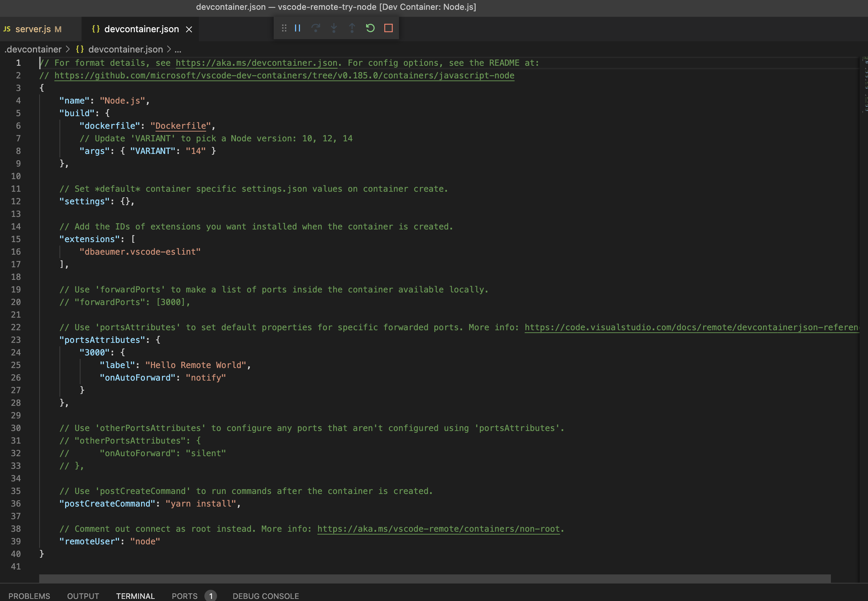
Task: Open the PORTS panel tab
Action: coord(184,596)
